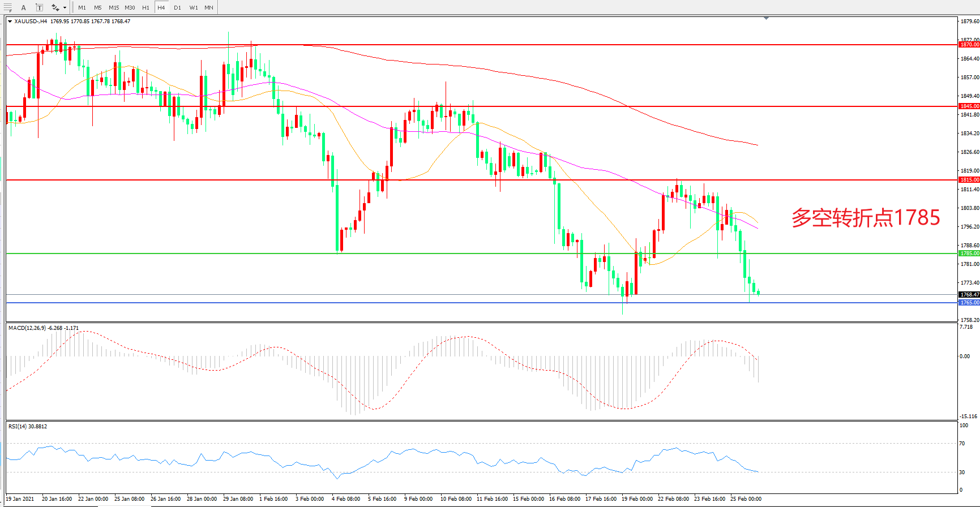Switch to M1 timeframe
This screenshot has height=507, width=980.
[82, 7]
